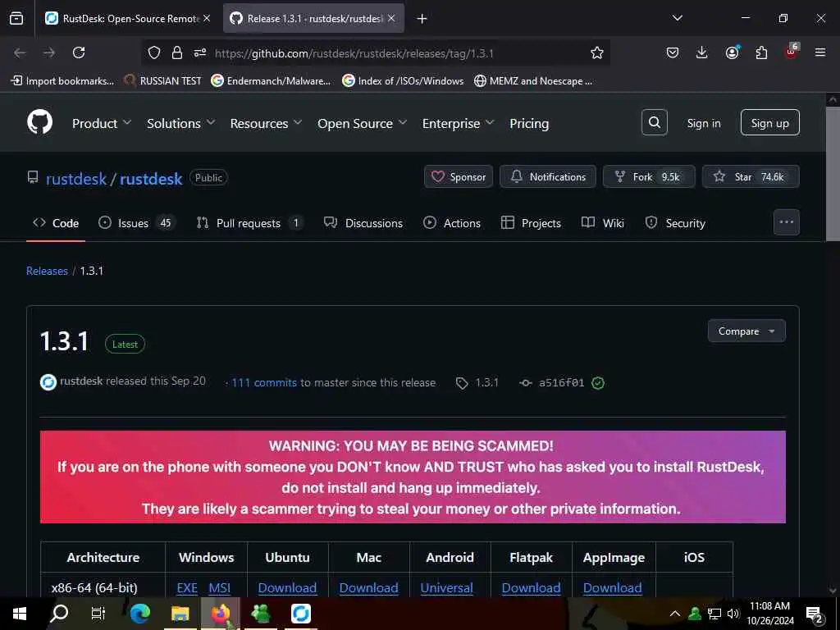Open the Actions tab

(x=452, y=223)
